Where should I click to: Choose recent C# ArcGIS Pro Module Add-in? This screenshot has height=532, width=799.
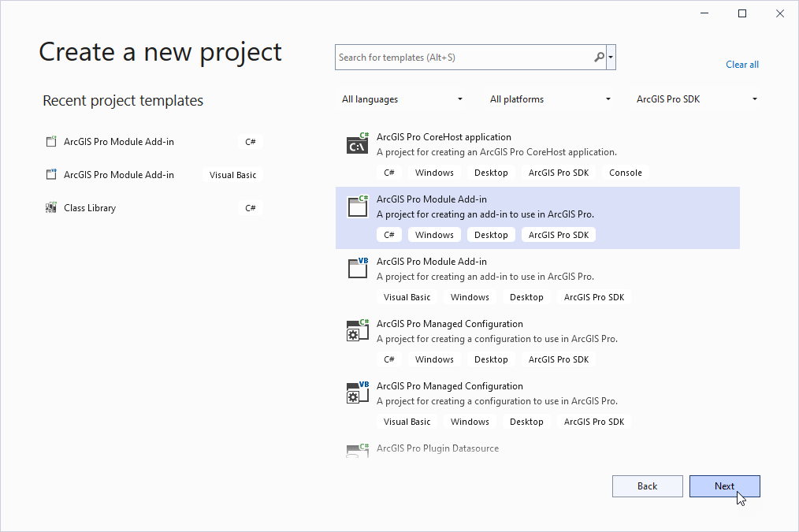(x=118, y=142)
